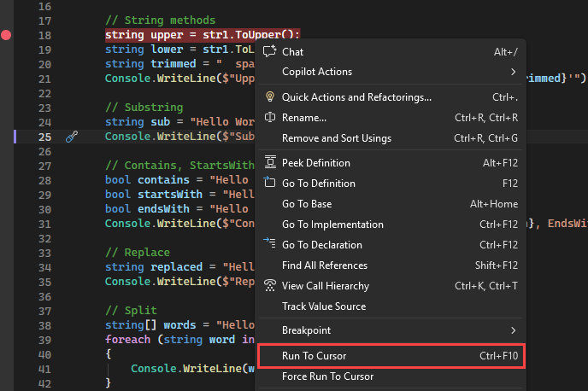Screen dimensions: 588x391
Task: Toggle the red breakpoint on line 18
Action: pyautogui.click(x=7, y=35)
